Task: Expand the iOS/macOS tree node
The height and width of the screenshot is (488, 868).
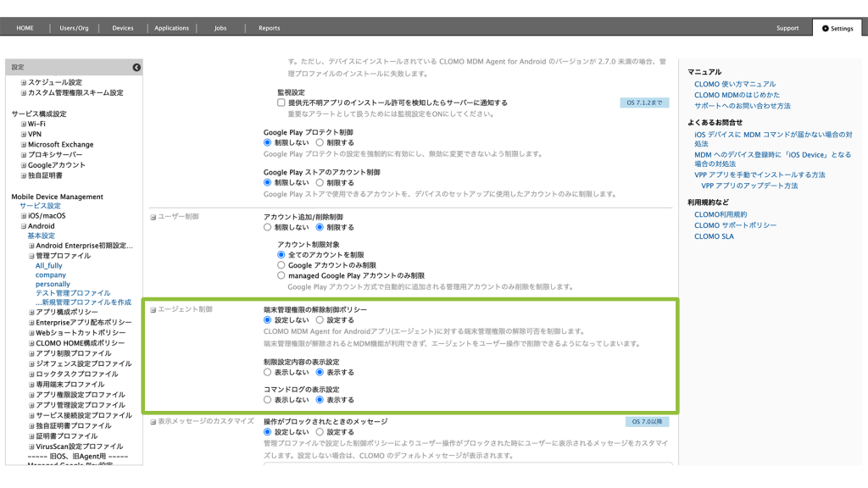Action: pos(24,216)
